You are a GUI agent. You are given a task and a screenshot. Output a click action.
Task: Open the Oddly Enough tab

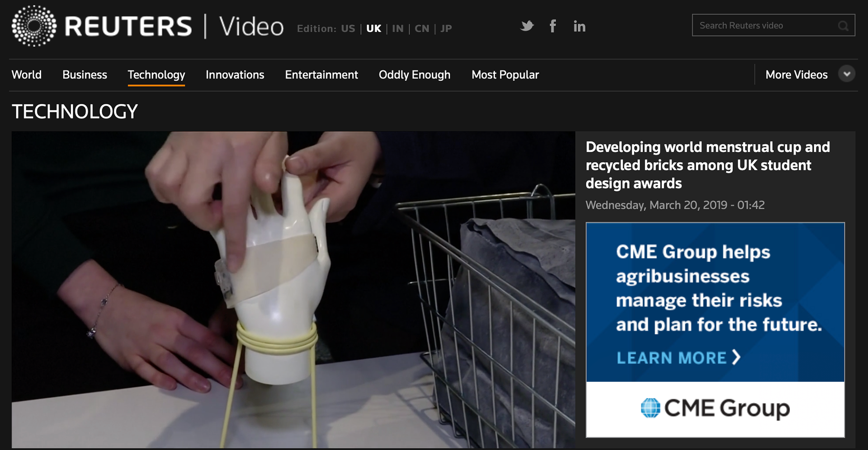coord(415,75)
